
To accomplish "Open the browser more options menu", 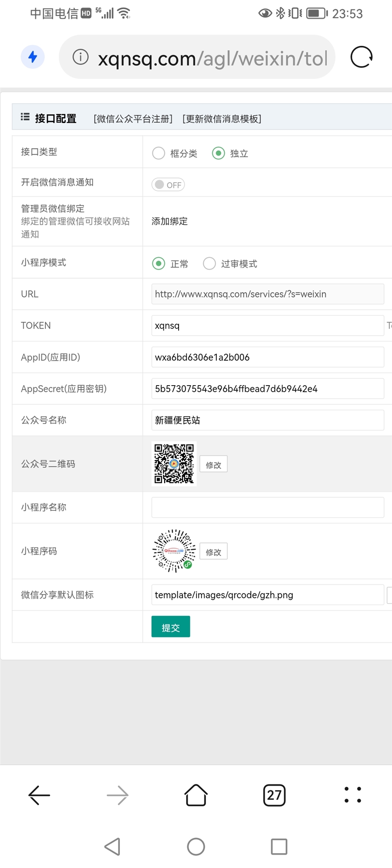I will [x=353, y=795].
